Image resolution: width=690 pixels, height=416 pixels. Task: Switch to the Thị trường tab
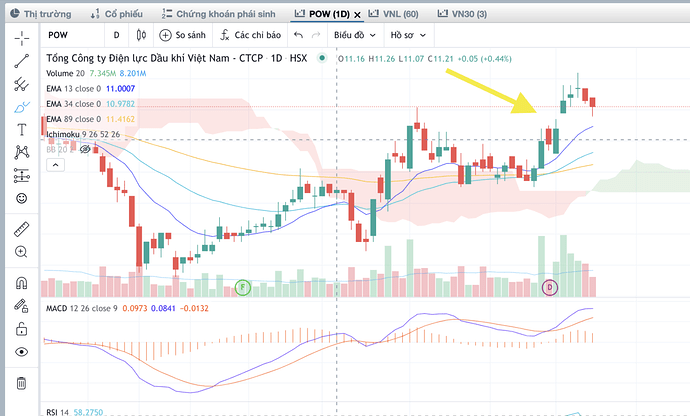[x=40, y=14]
